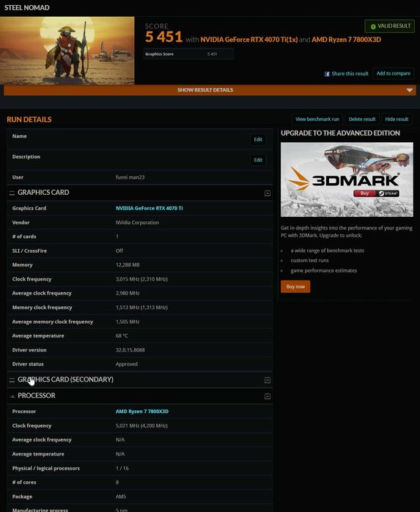The width and height of the screenshot is (420, 512).
Task: Edit the Description field
Action: 258,160
